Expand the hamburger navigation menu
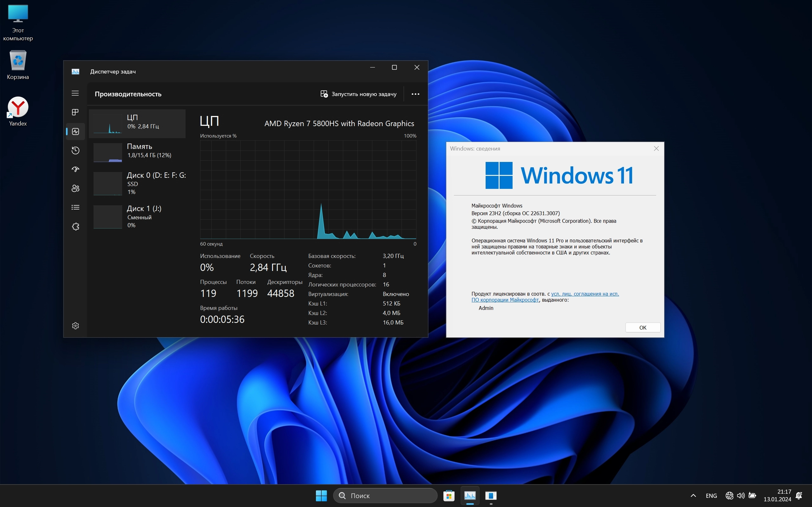Viewport: 812px width, 507px height. tap(75, 93)
